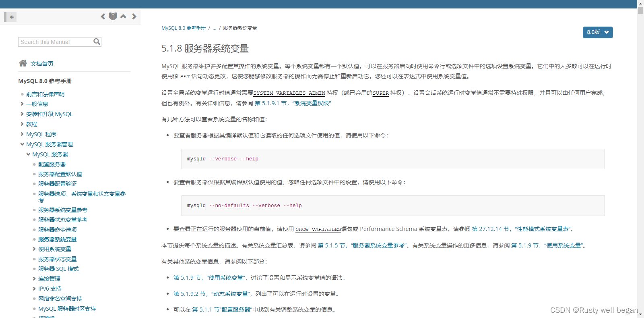644x318 pixels.
Task: Click the 5.1.8 服务器系统变量 heading
Action: click(x=205, y=49)
